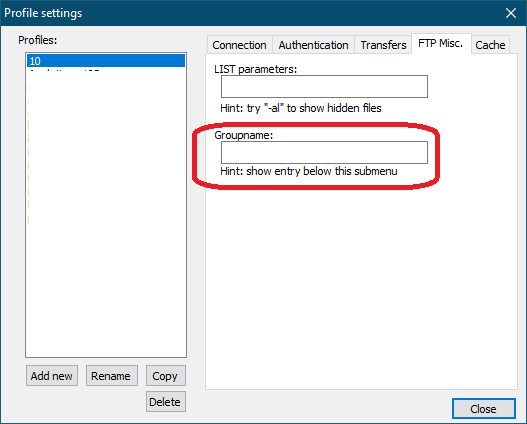527x424 pixels.
Task: Click the Copy profile button
Action: 166,376
